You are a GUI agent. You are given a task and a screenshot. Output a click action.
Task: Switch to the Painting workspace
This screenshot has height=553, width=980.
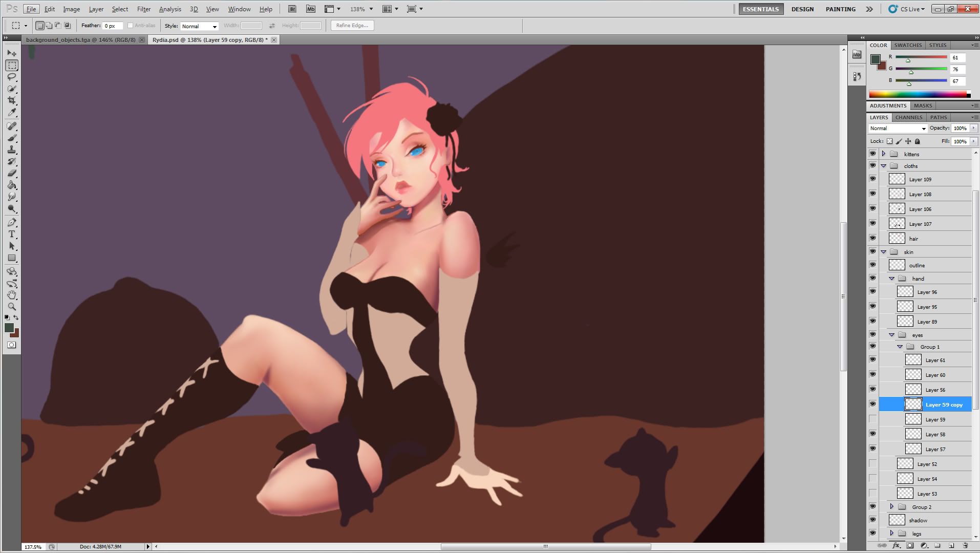tap(840, 9)
